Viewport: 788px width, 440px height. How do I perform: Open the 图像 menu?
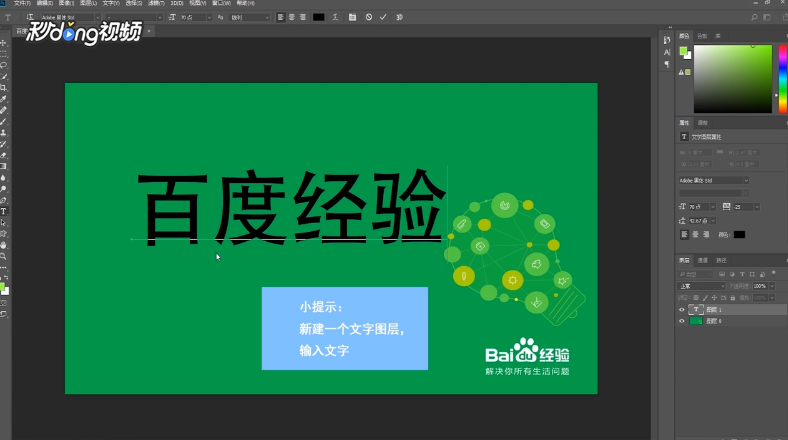[66, 3]
